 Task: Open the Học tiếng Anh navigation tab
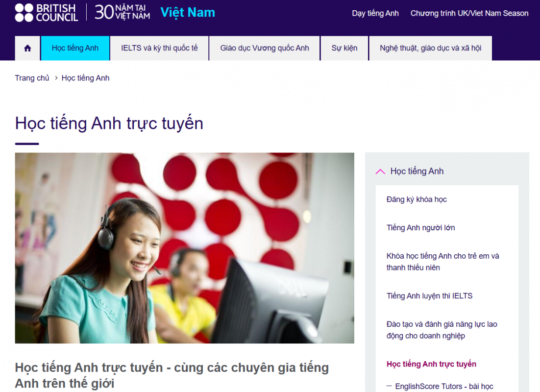pyautogui.click(x=75, y=48)
